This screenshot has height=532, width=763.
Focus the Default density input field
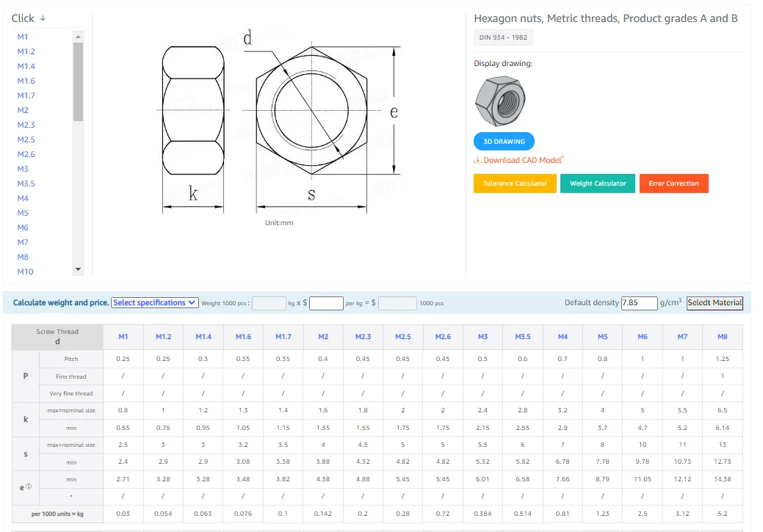pos(638,302)
